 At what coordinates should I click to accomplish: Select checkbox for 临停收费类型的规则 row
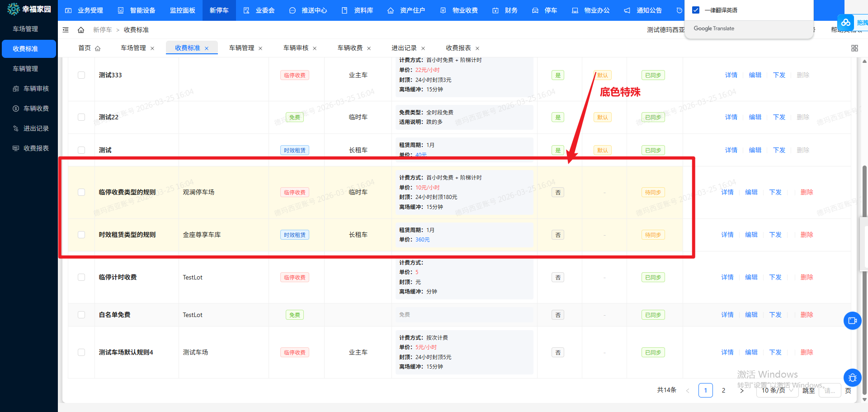[x=81, y=192]
